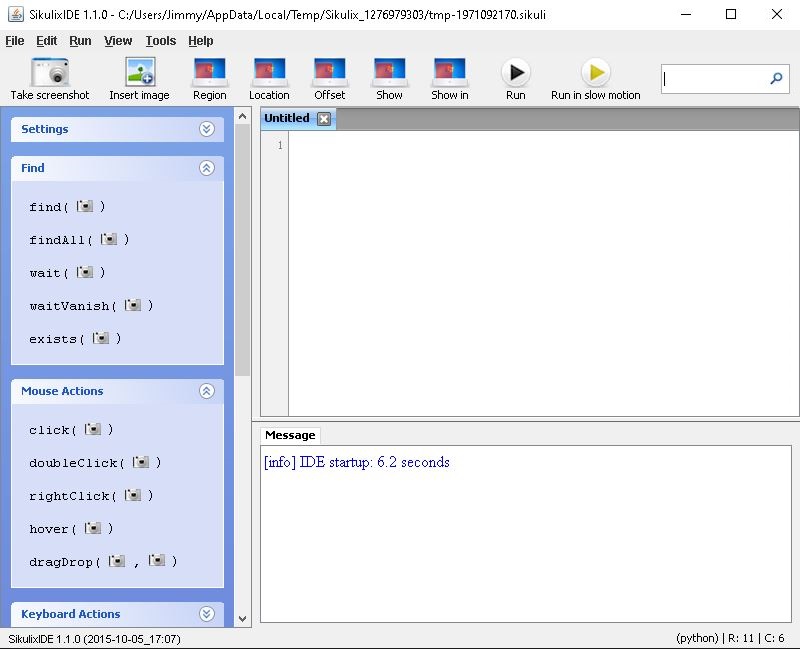Screen dimensions: 800x650
Task: Click sidebar scrollbar up arrow
Action: click(x=242, y=116)
